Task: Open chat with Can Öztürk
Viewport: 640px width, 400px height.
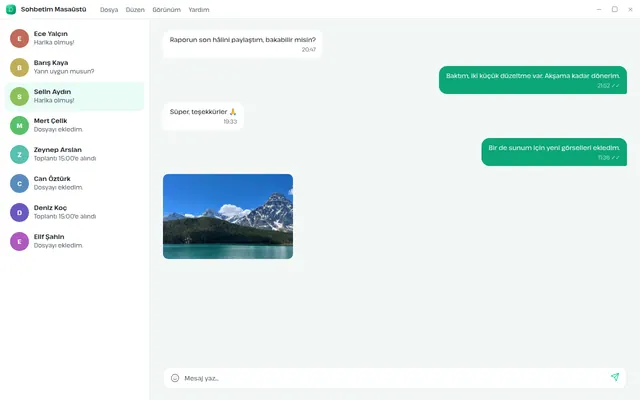Action: point(74,183)
